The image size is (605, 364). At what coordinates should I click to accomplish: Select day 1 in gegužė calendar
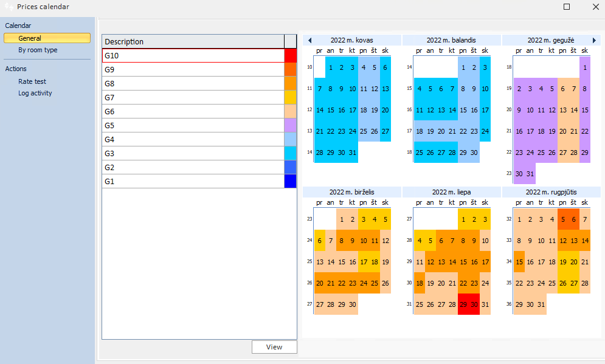click(585, 67)
